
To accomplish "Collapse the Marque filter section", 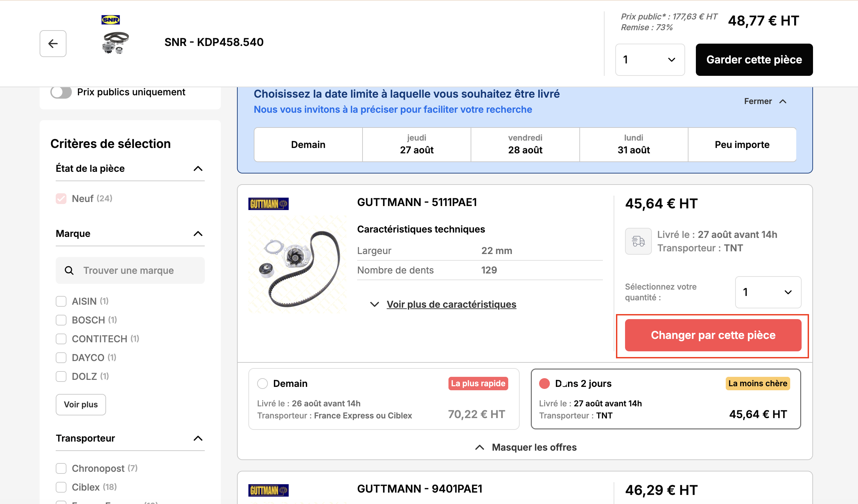I will [198, 234].
